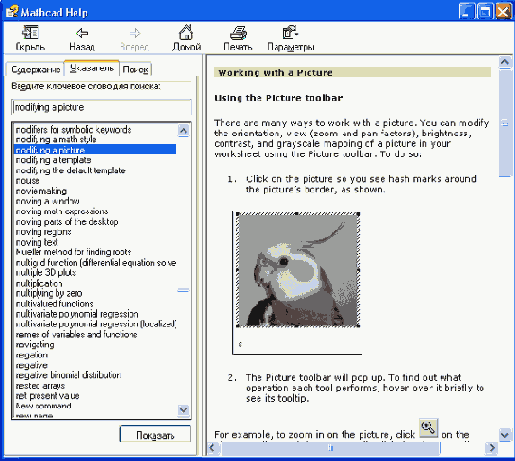Screen dimensions: 515x461
Task: Click the Print (Печать) printer icon
Action: coord(238,33)
